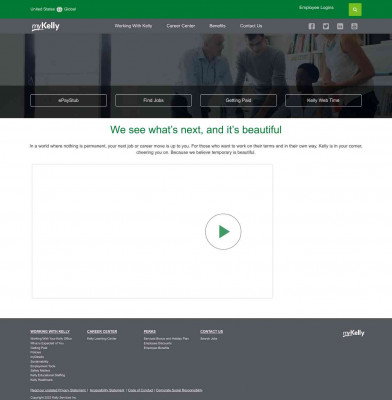The width and height of the screenshot is (392, 400).
Task: Open Sustainability footer link
Action: click(39, 362)
